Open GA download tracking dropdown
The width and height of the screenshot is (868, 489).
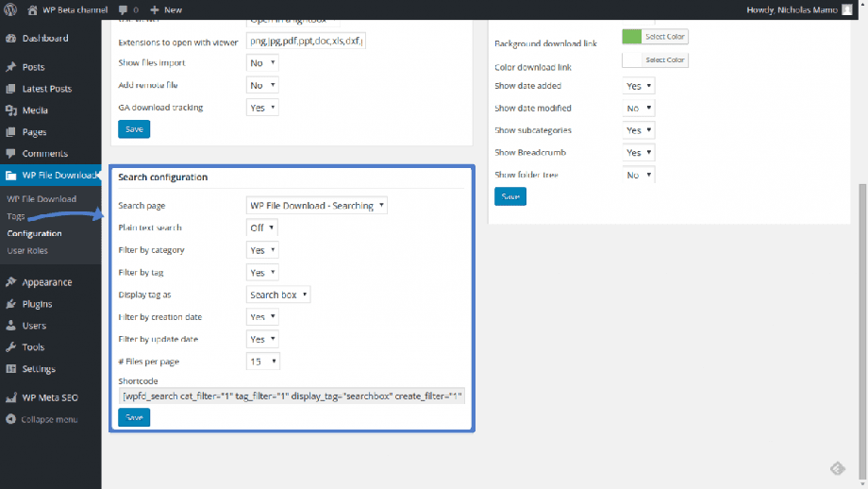(x=262, y=108)
